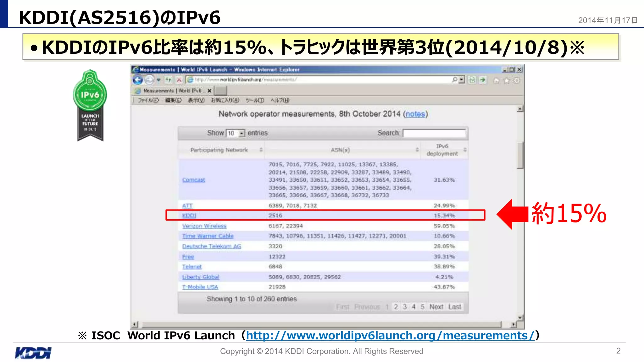Close the Measurements browser tab

(209, 91)
